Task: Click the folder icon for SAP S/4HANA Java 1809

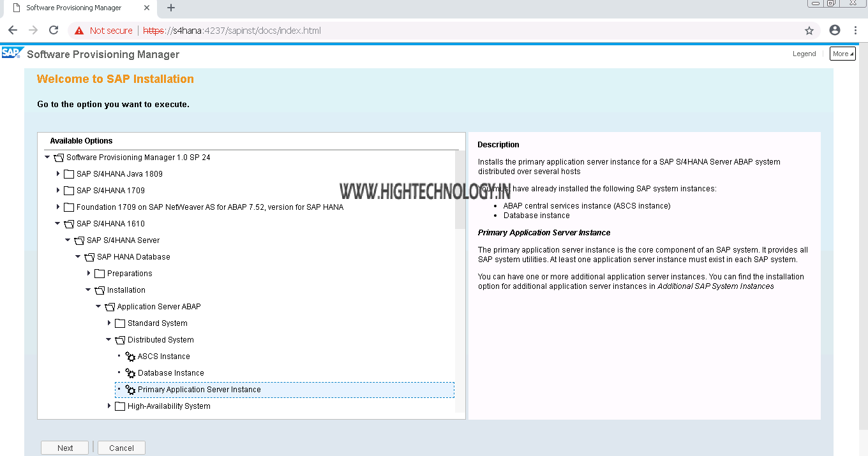Action: click(x=69, y=174)
